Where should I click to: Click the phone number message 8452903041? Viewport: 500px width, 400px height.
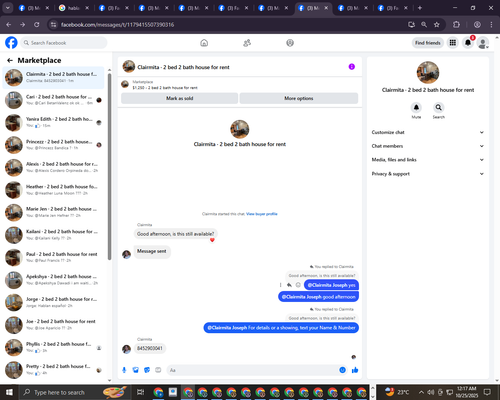150,348
